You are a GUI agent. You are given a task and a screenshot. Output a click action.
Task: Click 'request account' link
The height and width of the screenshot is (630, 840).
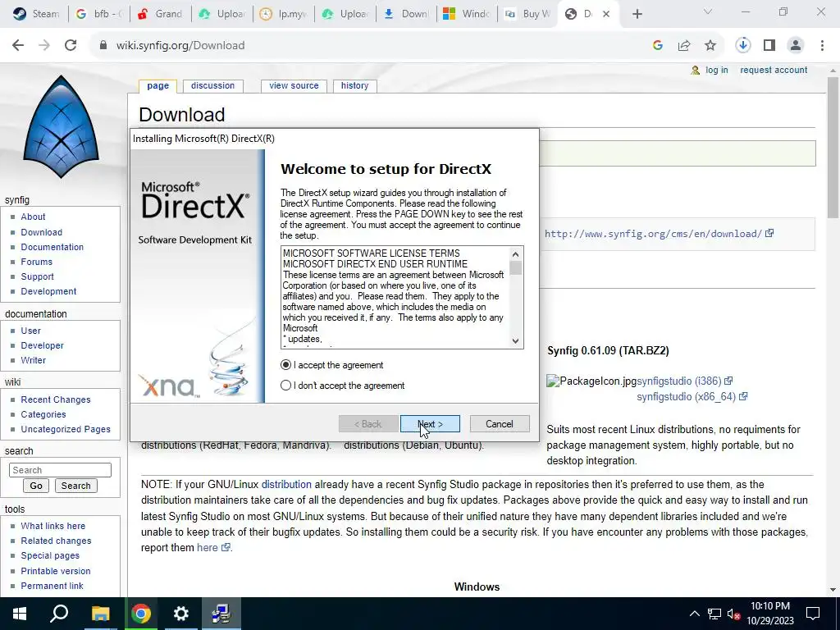[774, 71]
